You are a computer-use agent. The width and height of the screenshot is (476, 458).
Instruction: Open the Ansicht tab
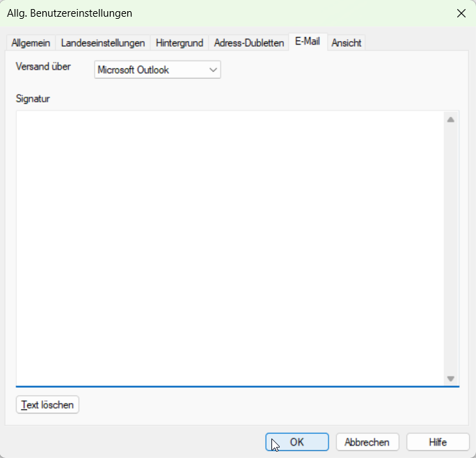tap(347, 43)
